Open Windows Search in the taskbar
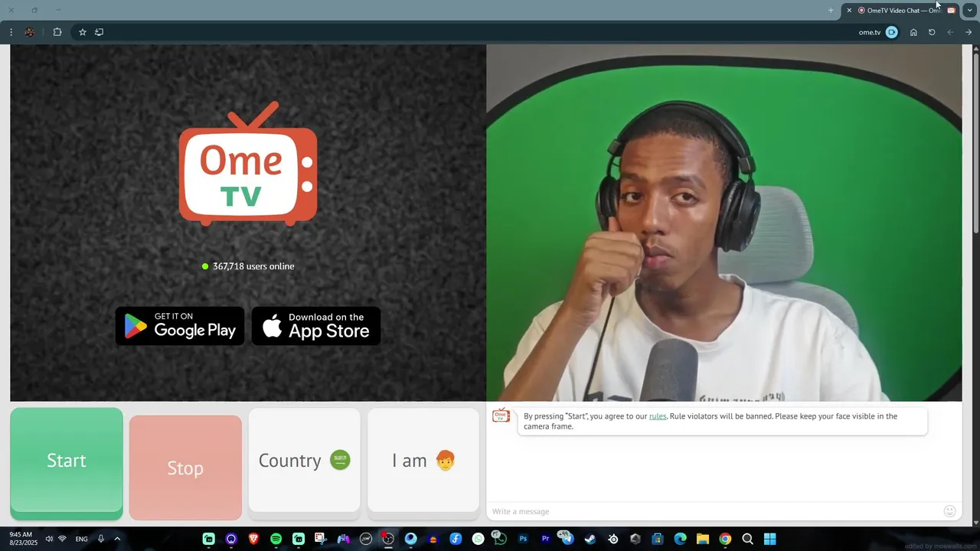The image size is (980, 551). tap(748, 539)
